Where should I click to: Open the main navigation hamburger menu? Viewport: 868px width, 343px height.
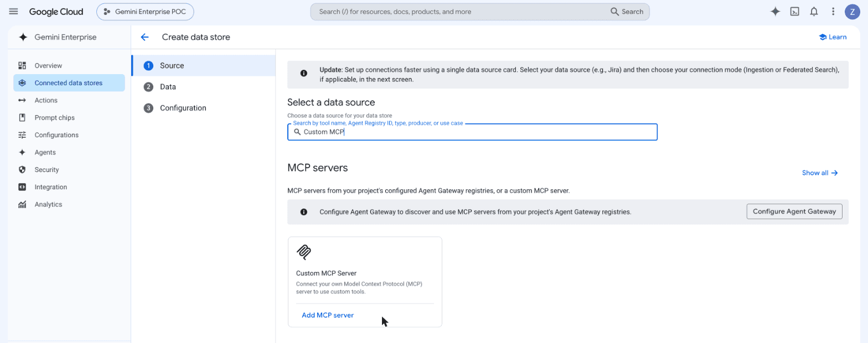pos(13,12)
